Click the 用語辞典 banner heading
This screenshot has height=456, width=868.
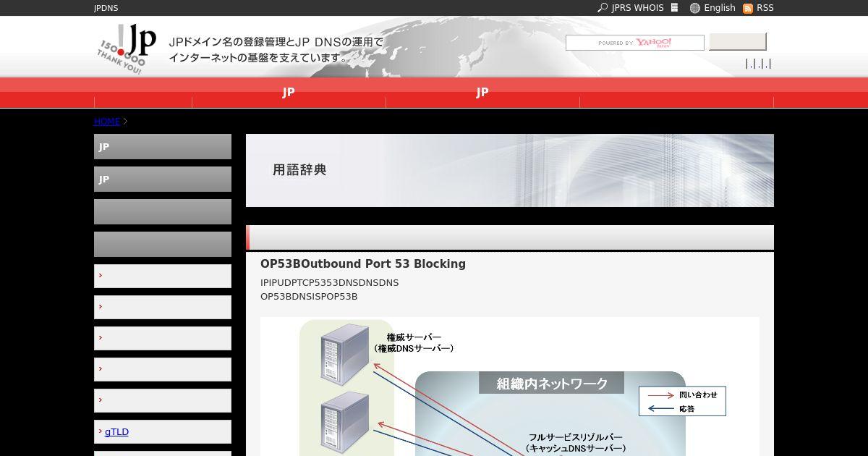click(299, 170)
